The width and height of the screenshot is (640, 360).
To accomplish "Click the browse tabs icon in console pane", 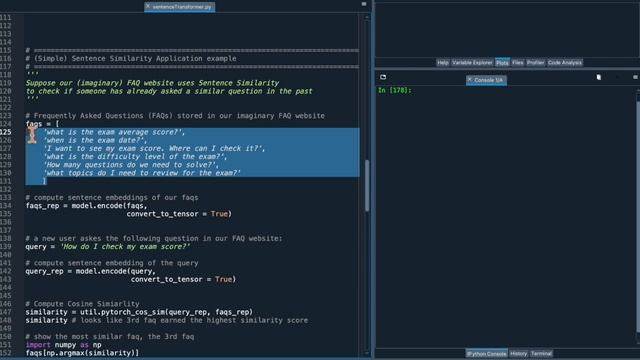I will tap(383, 77).
